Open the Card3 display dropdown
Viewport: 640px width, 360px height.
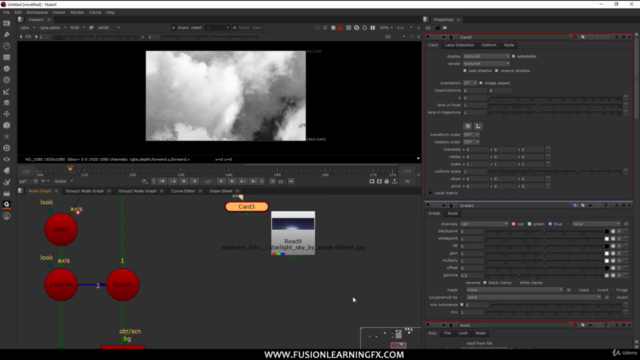487,56
